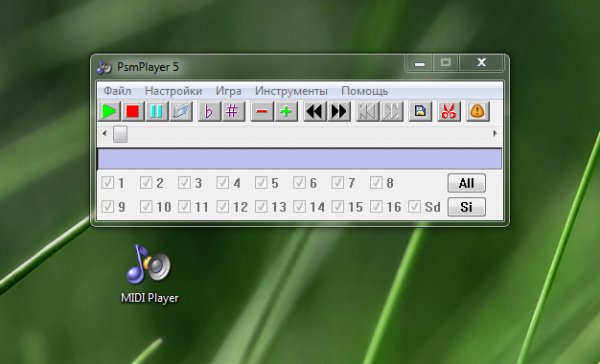Open the Помощь menu

pyautogui.click(x=365, y=91)
